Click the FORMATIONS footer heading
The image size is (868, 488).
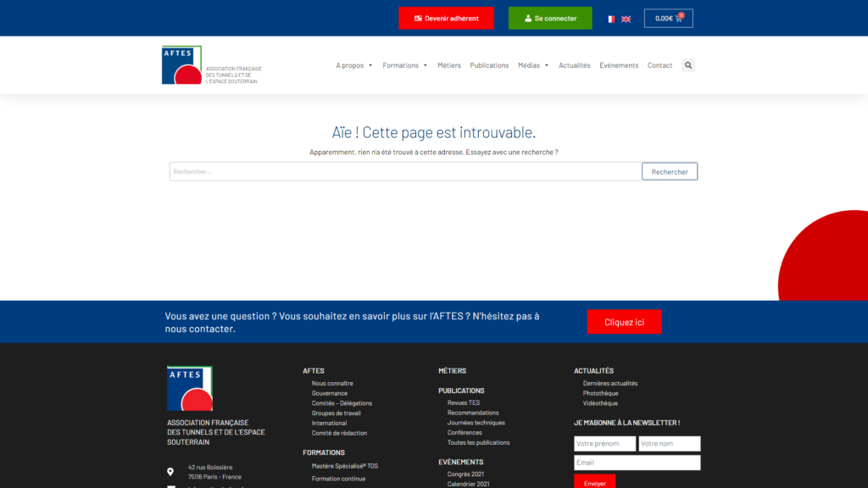coord(323,452)
